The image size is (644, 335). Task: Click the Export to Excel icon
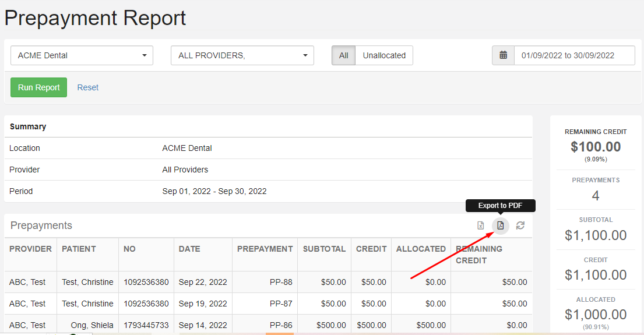481,225
